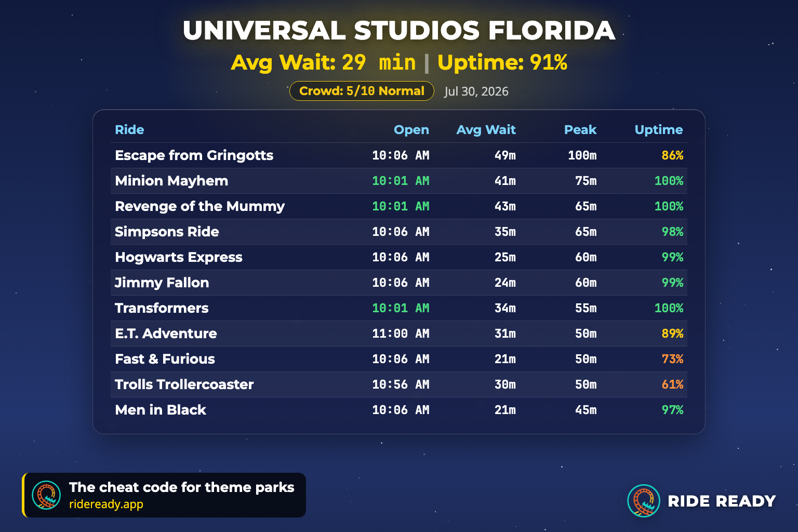The image size is (798, 532).
Task: Click the 89% uptime for E.T. Adventure
Action: click(672, 334)
